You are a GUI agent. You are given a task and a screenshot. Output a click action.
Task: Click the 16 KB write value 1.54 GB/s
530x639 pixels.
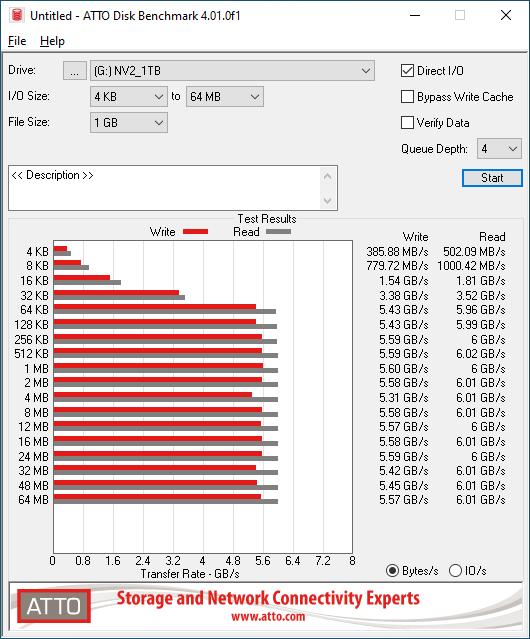pyautogui.click(x=404, y=281)
